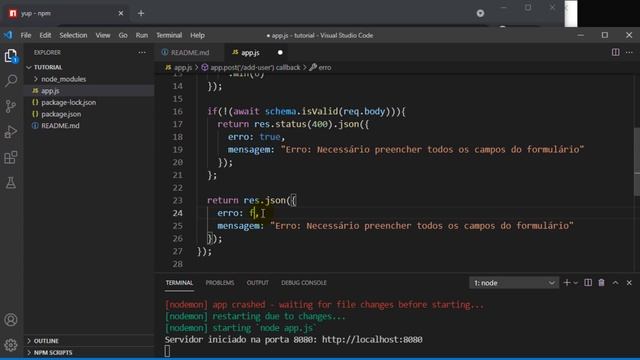The width and height of the screenshot is (640, 360).
Task: Close unsaved app.js tab dot
Action: tap(280, 52)
